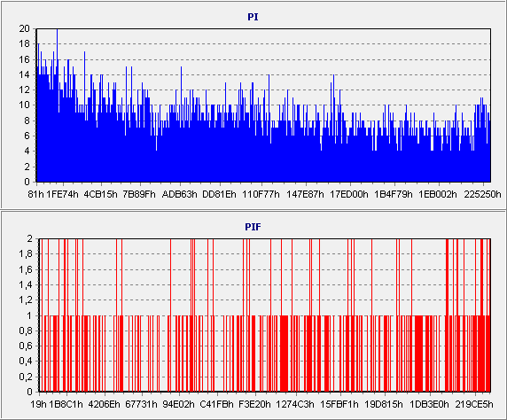Click the 1,8 value on PIF y-axis

click(26, 253)
